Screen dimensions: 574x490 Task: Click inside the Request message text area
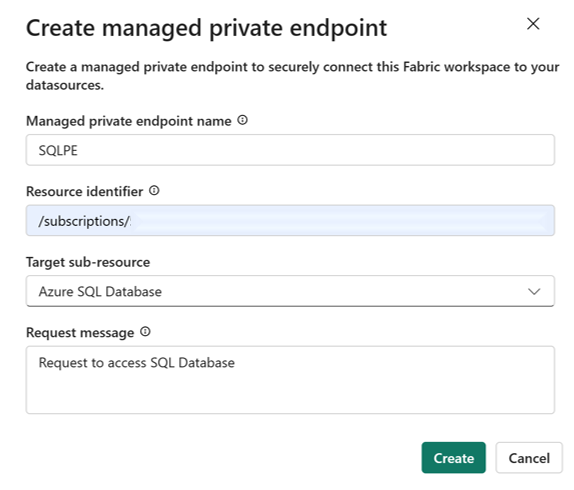point(290,380)
